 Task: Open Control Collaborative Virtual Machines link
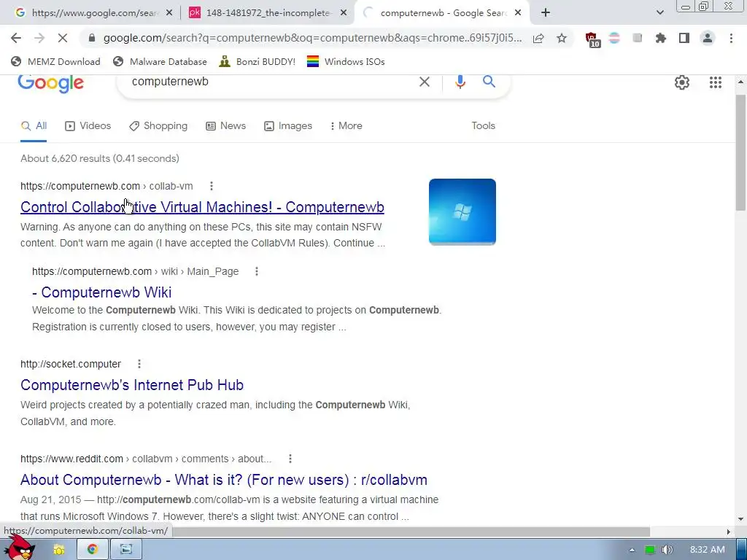202,207
